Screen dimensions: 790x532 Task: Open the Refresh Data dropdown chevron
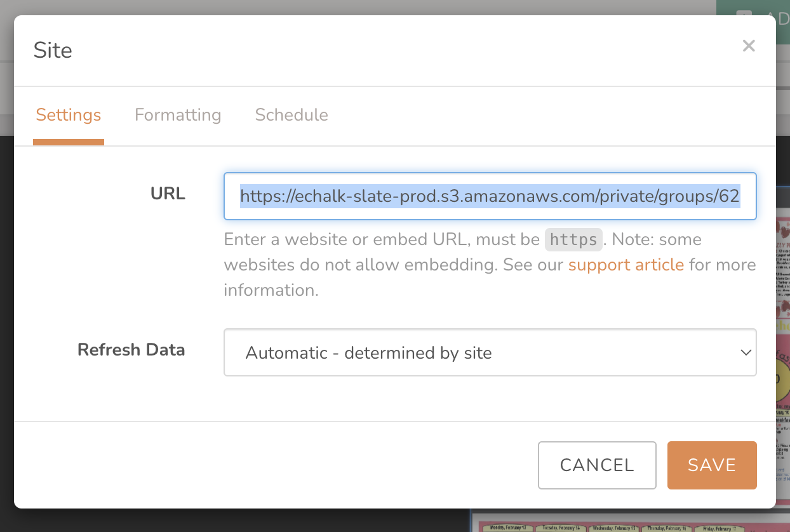(x=746, y=352)
